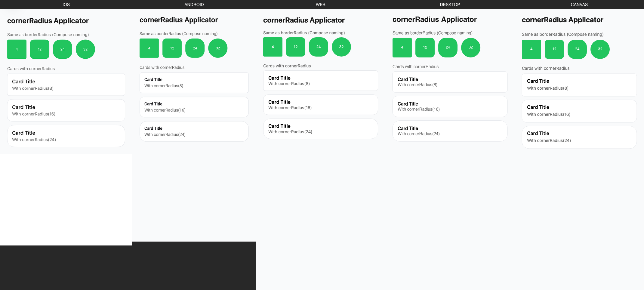Click green box 12 in Desktop column
The image size is (644, 290).
[425, 48]
